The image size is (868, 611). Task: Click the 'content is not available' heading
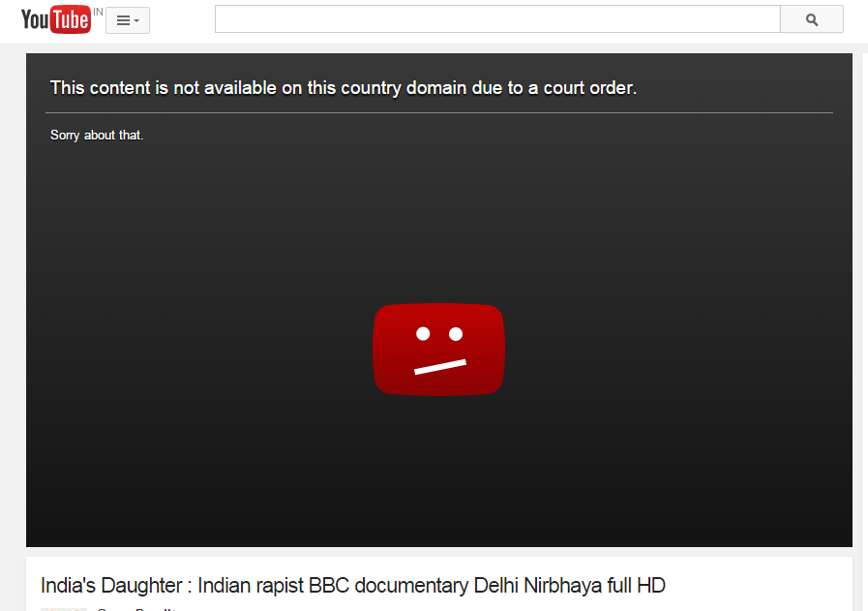point(344,87)
